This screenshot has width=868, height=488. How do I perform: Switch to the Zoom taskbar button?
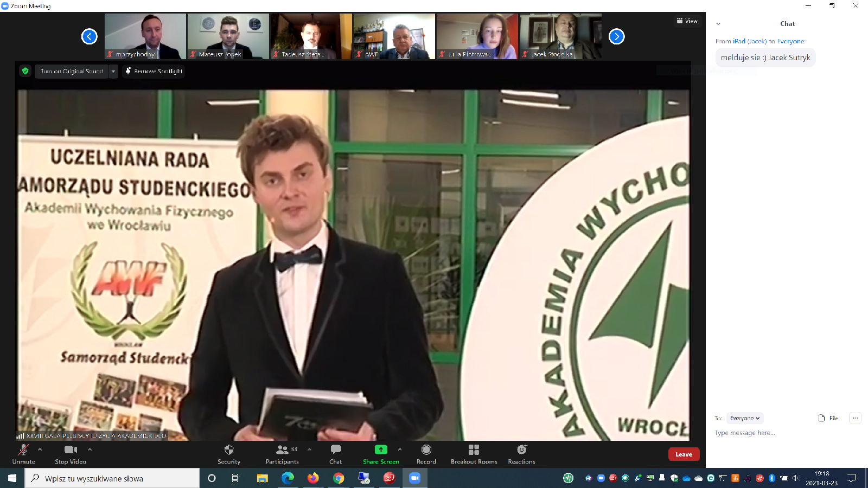pos(415,478)
